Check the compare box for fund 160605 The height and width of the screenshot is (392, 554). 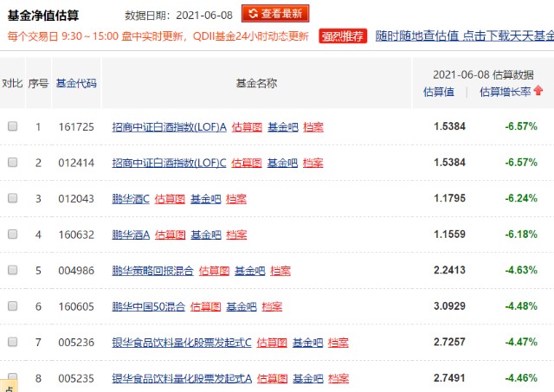click(x=13, y=305)
